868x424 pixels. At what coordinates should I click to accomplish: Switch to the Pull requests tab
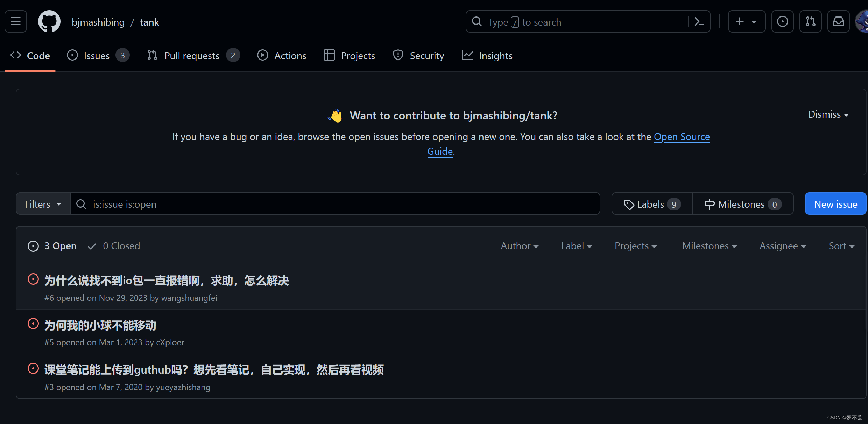click(193, 56)
